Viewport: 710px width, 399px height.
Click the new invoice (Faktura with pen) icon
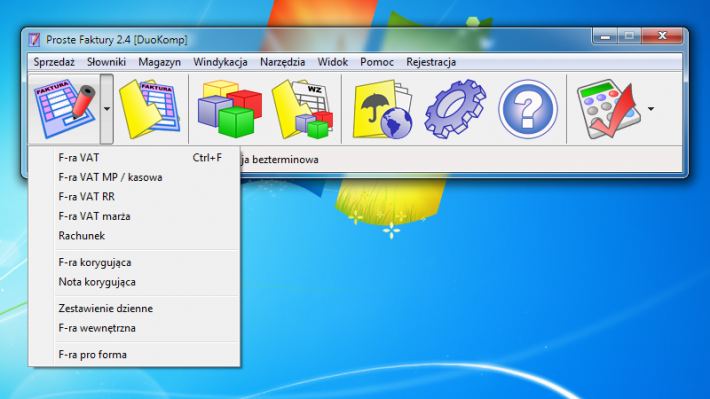[65, 109]
